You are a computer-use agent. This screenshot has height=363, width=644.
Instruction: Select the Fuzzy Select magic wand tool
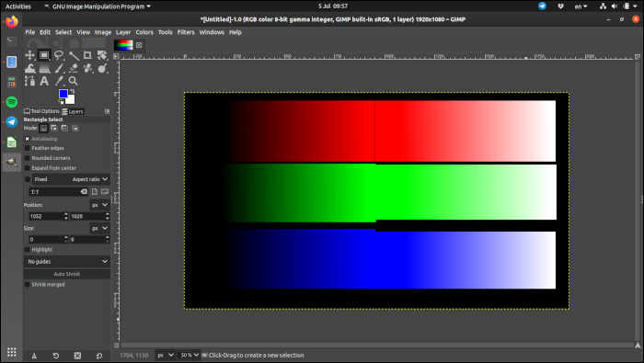point(74,55)
